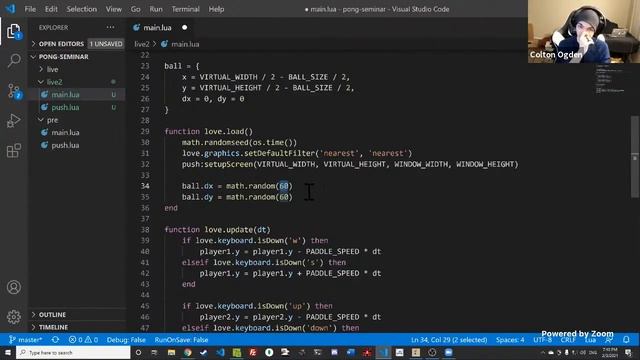Image resolution: width=640 pixels, height=360 pixels.
Task: Switch to Visual Studio Code on the taskbar
Action: pos(383,352)
